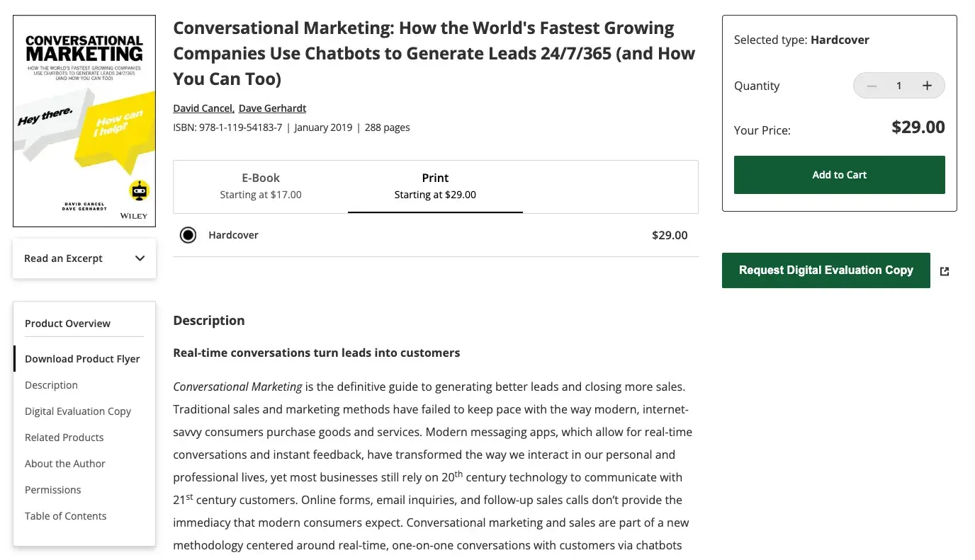The height and width of the screenshot is (560, 975).
Task: Click the external link icon beside evaluation copy
Action: coord(944,271)
